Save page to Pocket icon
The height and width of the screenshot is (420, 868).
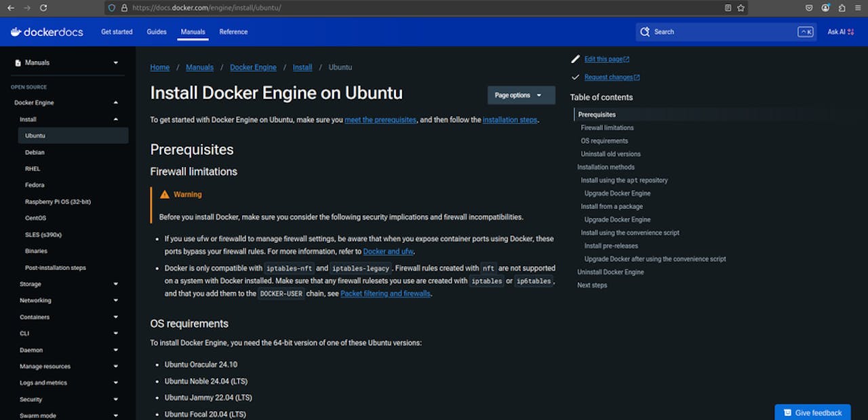(x=809, y=8)
